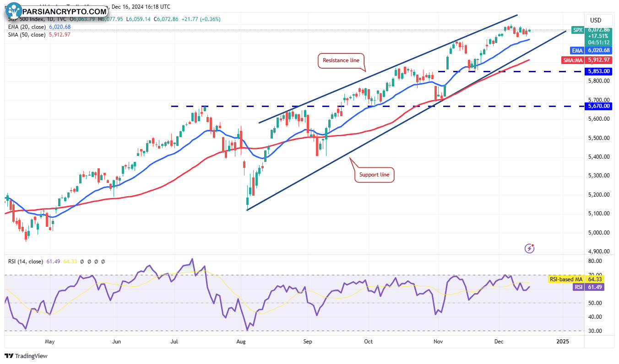619x364 pixels.
Task: Select the SPX symbol price label
Action: [578, 30]
